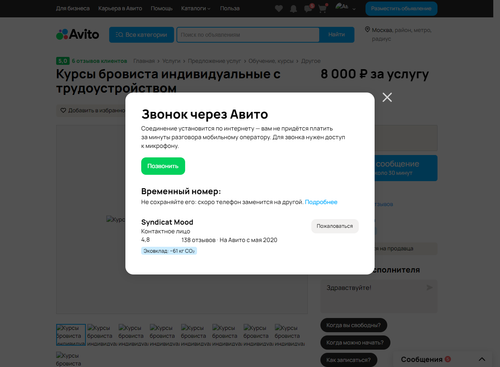This screenshot has height=367, width=500.
Task: Open the Помощь menu item
Action: pyautogui.click(x=161, y=8)
